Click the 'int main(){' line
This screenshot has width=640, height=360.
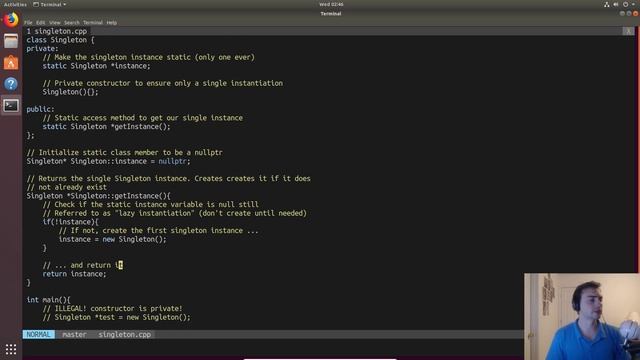(x=49, y=300)
